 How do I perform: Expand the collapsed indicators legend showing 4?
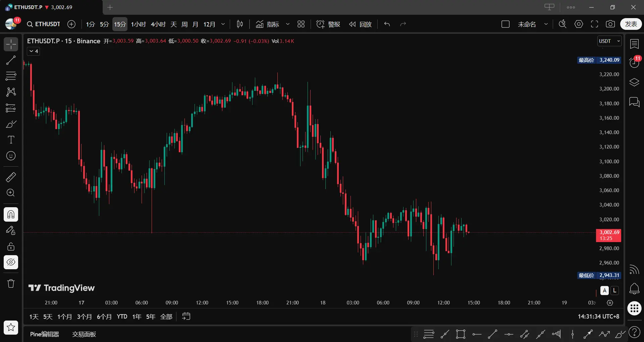[34, 51]
